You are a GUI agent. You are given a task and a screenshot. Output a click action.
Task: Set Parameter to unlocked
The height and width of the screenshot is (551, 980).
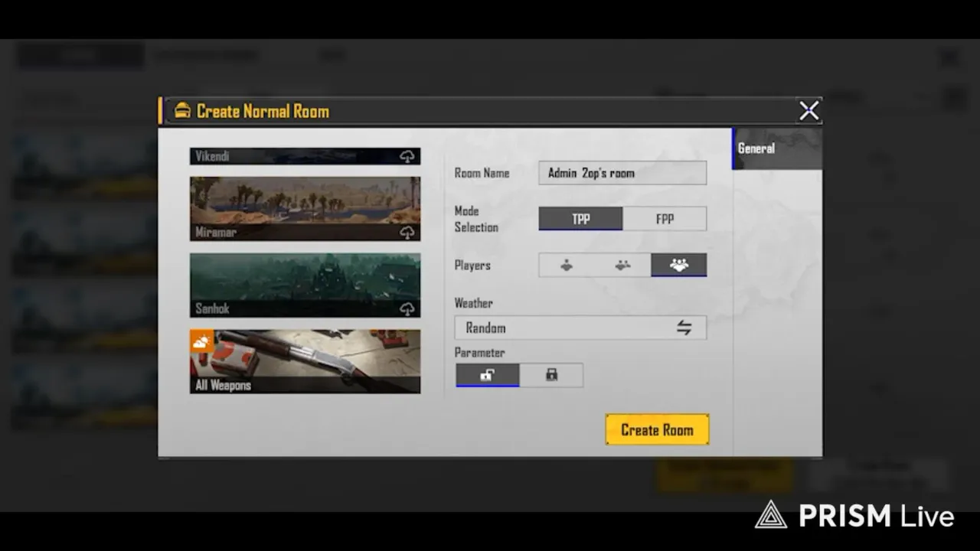pyautogui.click(x=488, y=375)
